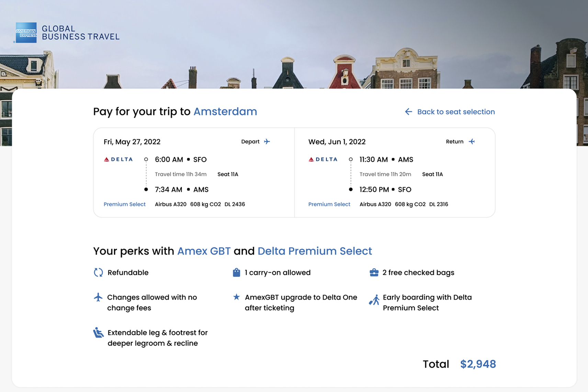Click the star icon beside Delta One upgrade
This screenshot has width=588, height=392.
(x=236, y=297)
